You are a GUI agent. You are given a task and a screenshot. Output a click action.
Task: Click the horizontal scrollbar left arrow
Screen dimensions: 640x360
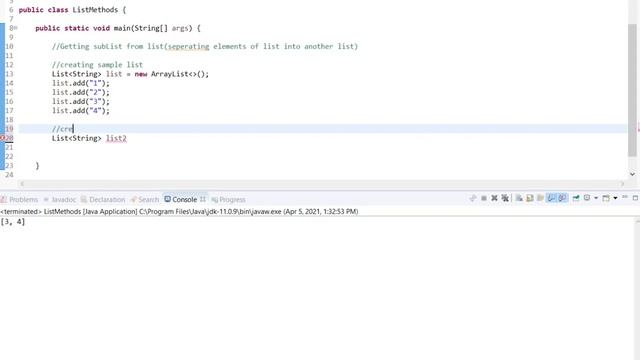click(x=22, y=184)
